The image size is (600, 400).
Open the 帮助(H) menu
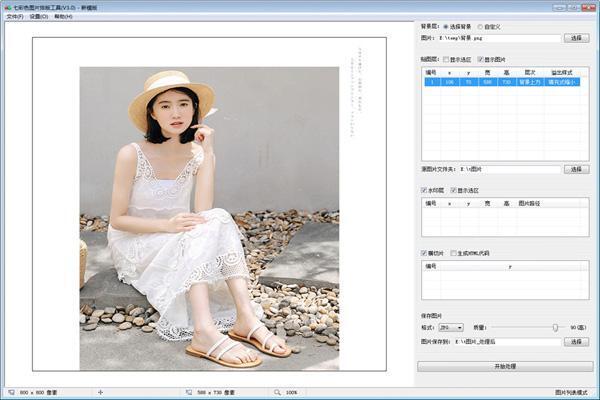pyautogui.click(x=63, y=16)
